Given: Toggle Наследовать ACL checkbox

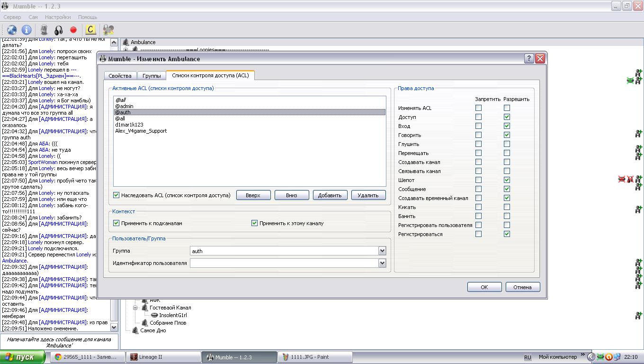Looking at the screenshot, I should tap(116, 195).
